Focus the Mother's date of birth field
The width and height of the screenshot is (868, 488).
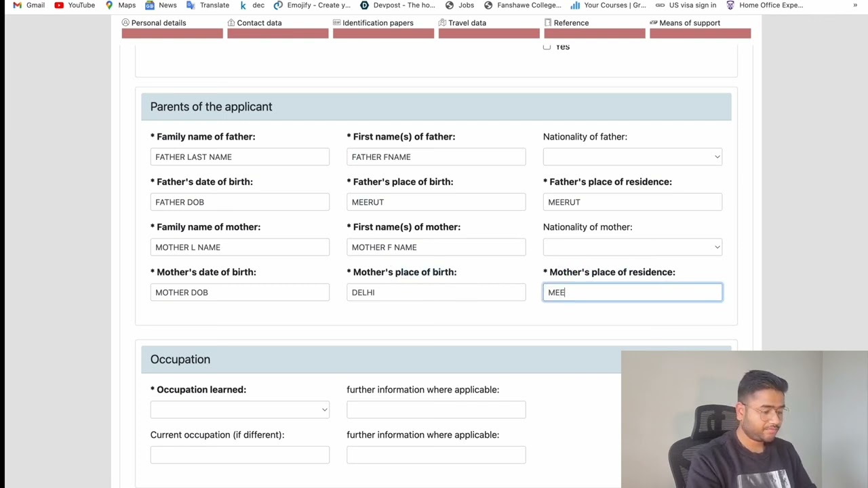point(240,292)
